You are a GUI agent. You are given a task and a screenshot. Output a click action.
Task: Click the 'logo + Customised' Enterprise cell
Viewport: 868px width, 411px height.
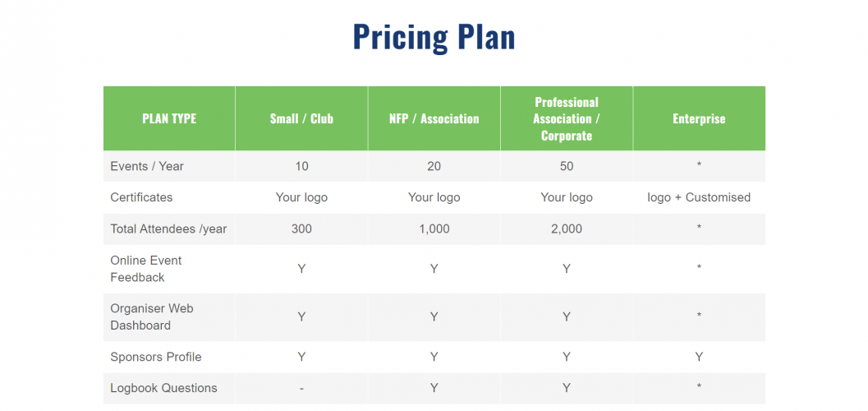click(699, 197)
